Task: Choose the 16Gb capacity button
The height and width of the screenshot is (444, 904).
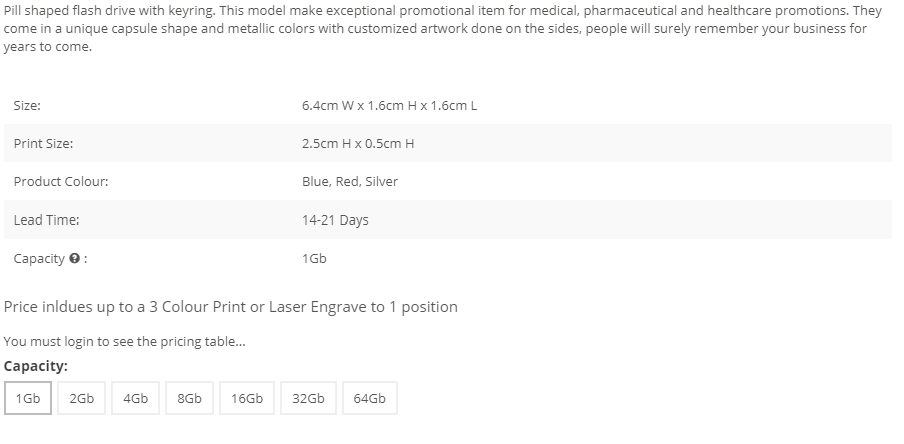Action: (247, 398)
